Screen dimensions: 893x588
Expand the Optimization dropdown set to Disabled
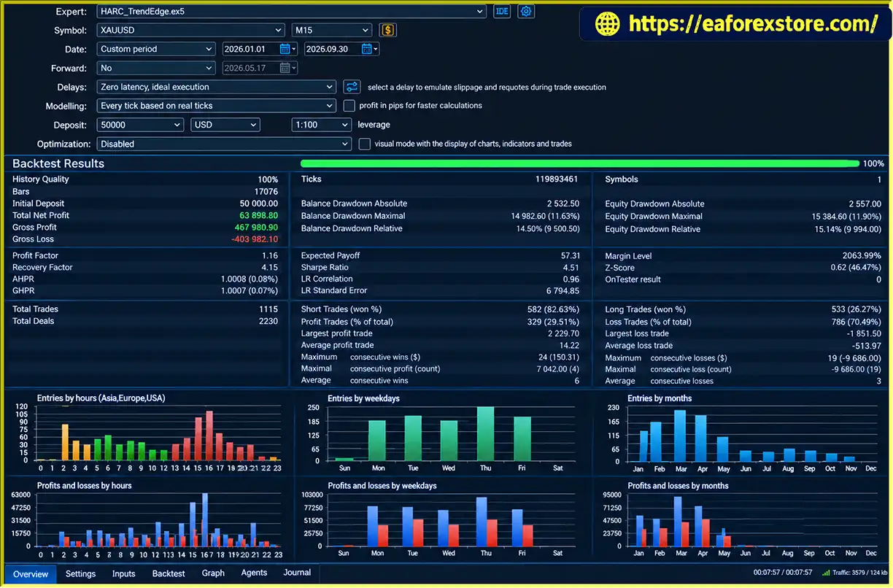[x=224, y=144]
